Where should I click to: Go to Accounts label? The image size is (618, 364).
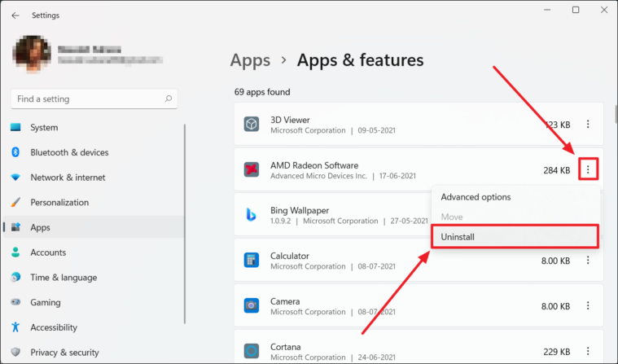click(x=48, y=252)
